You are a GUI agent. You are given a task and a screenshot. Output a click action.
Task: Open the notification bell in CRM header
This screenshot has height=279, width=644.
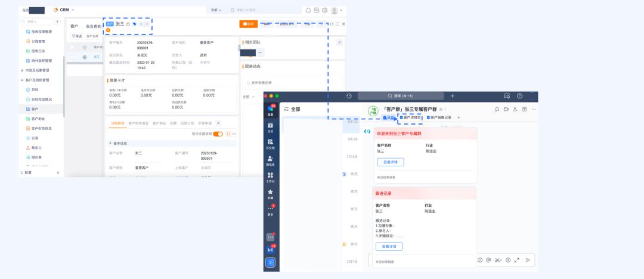pyautogui.click(x=308, y=10)
